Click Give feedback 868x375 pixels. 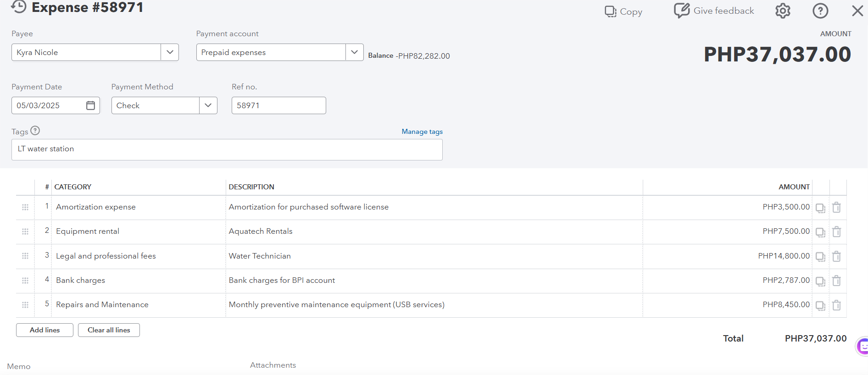(714, 11)
